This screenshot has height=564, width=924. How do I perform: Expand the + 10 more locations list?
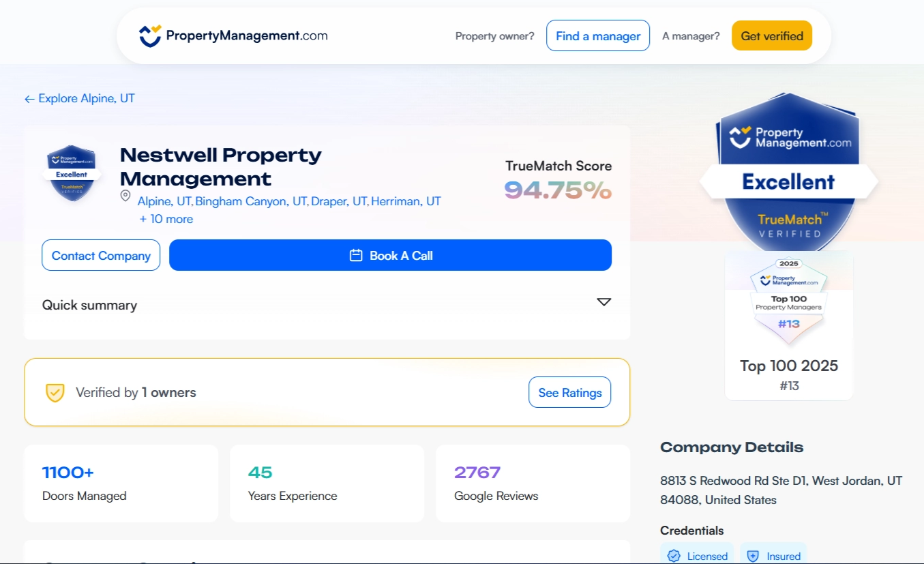pos(166,218)
